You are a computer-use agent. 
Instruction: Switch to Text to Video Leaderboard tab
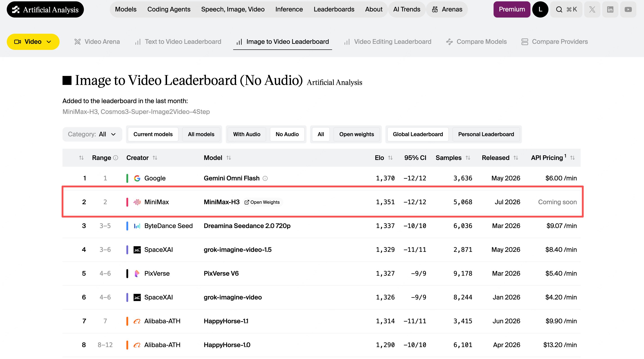(178, 42)
